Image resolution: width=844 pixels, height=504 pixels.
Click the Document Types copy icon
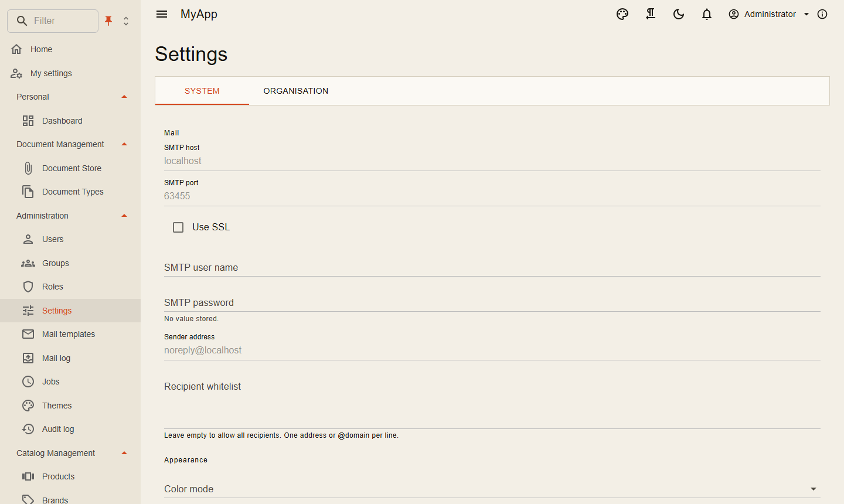28,192
